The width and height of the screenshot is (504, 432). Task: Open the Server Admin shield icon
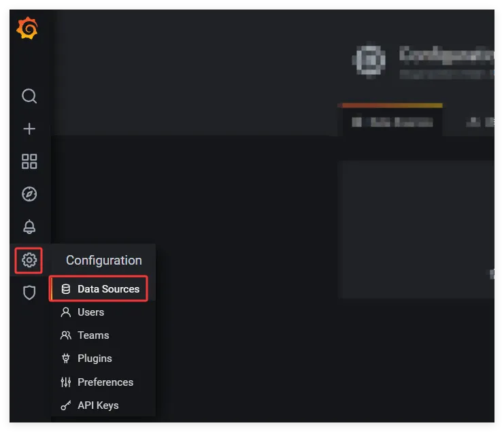pyautogui.click(x=29, y=293)
